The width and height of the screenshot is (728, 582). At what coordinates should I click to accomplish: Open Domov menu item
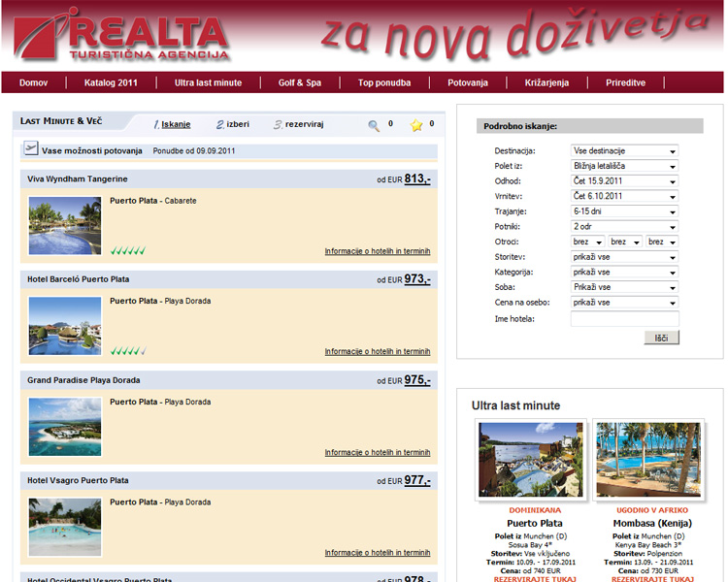tap(33, 82)
